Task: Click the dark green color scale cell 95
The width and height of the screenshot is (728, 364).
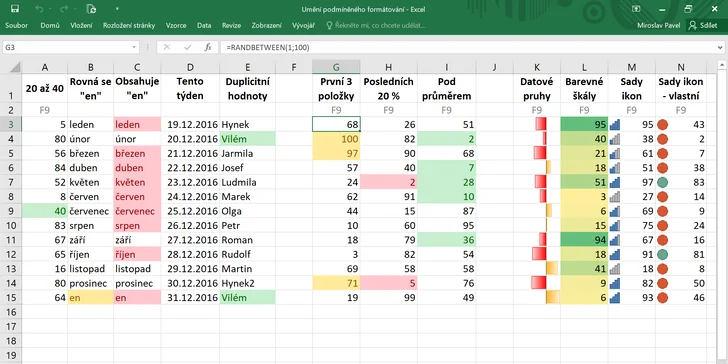Action: (584, 124)
